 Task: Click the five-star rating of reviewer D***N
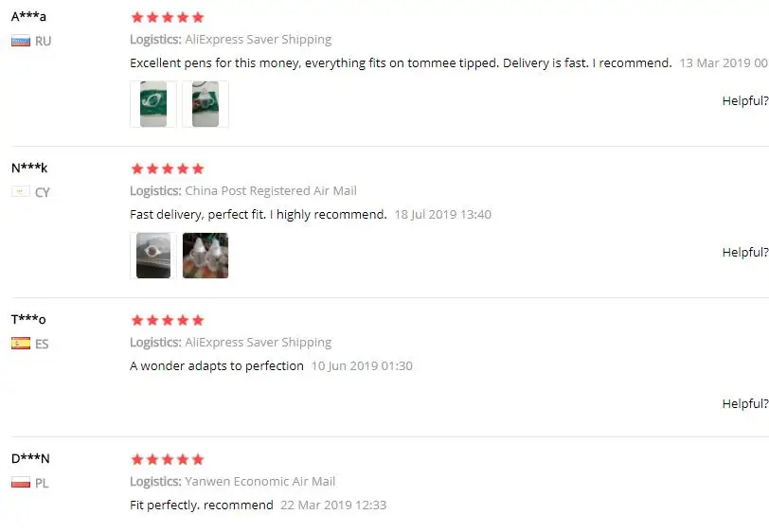click(x=168, y=459)
